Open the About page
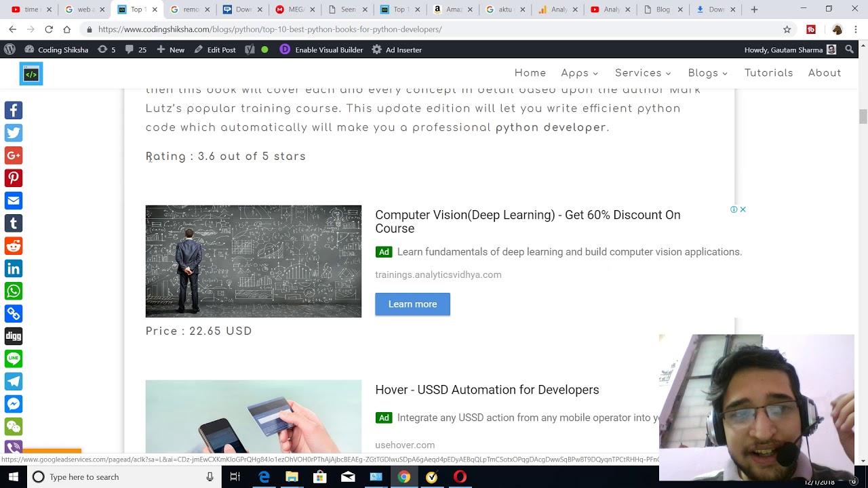The height and width of the screenshot is (488, 868). [x=824, y=73]
